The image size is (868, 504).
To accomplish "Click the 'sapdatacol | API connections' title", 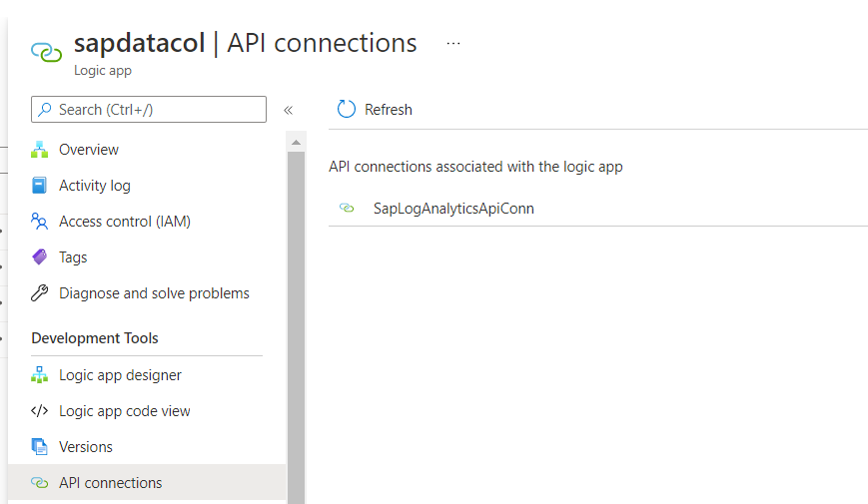I will coord(246,43).
